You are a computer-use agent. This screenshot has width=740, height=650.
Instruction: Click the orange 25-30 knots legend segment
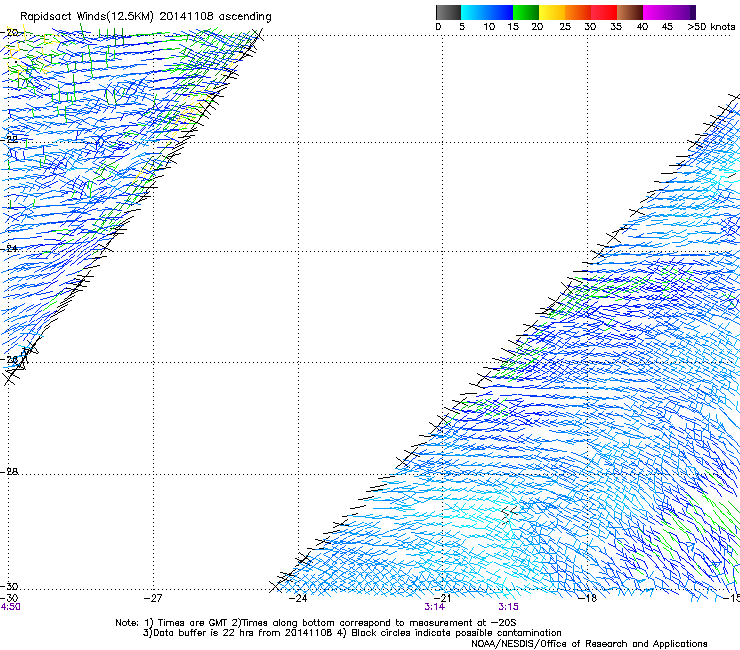[578, 12]
